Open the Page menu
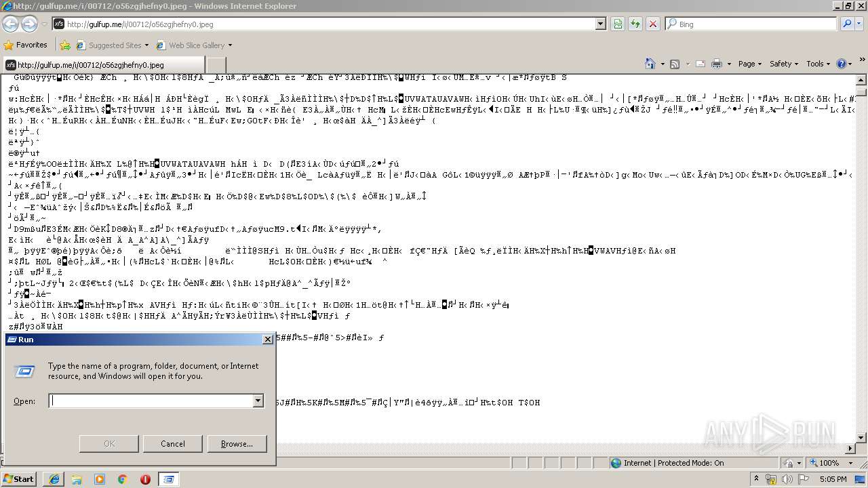This screenshot has width=868, height=488. 750,64
